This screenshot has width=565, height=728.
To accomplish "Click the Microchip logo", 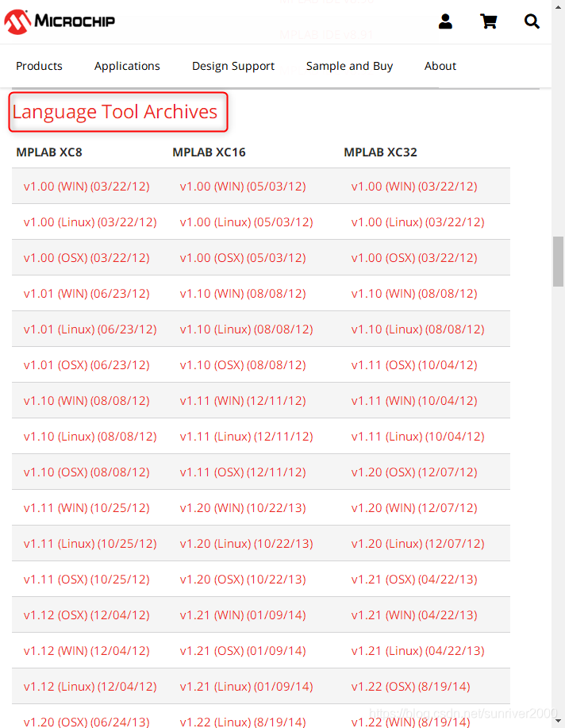I will [x=60, y=21].
